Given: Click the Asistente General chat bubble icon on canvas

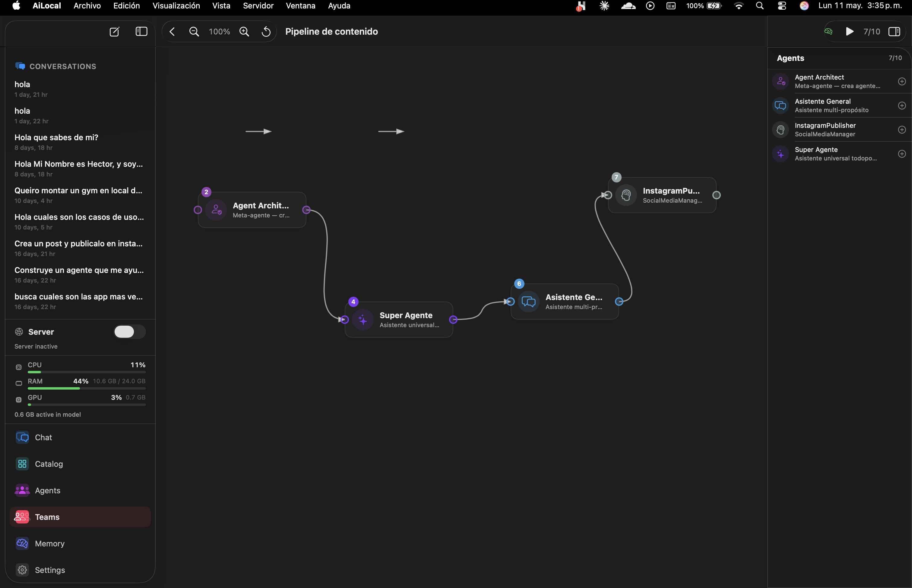Looking at the screenshot, I should coord(529,302).
